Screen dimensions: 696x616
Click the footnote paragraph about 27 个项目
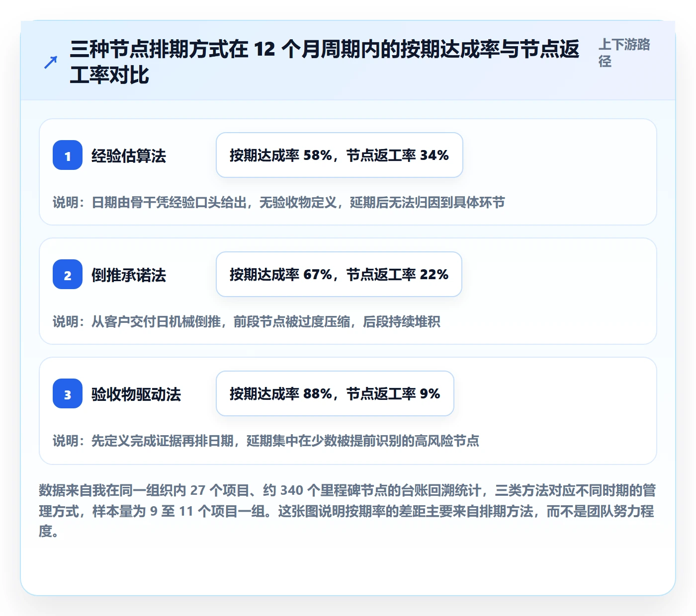(348, 511)
